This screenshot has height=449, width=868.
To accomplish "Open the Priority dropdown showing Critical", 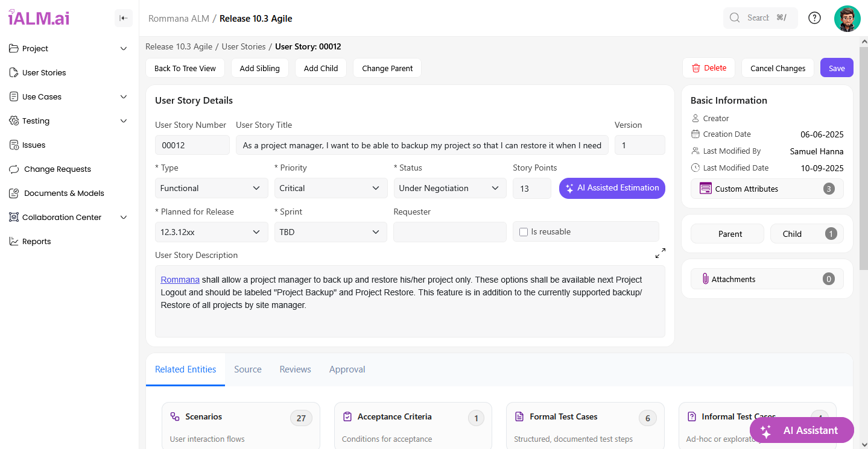I will [x=331, y=188].
